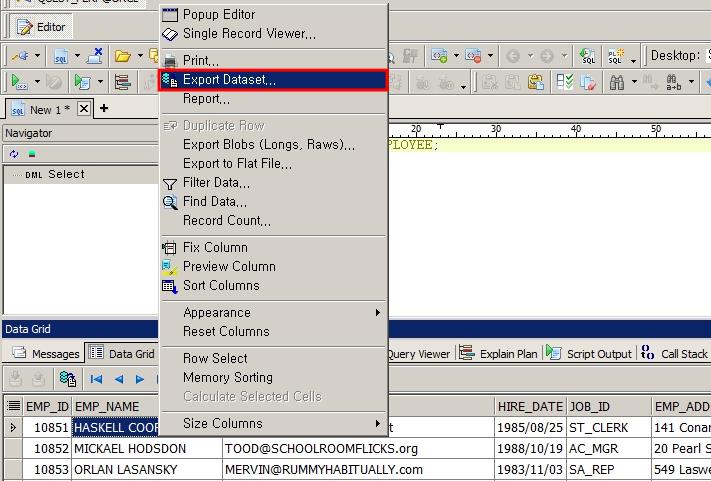This screenshot has height=481, width=711.
Task: Close the New 1 editor tab
Action: (x=84, y=109)
